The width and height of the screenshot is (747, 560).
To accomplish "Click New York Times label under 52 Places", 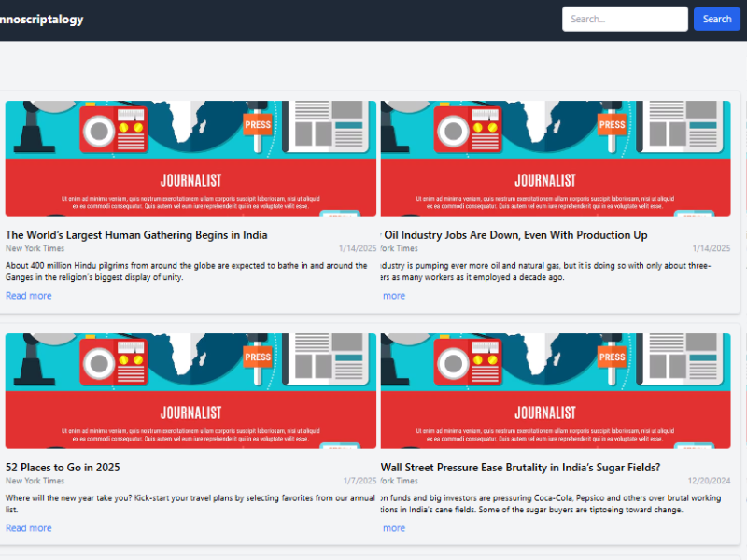I will coord(35,482).
